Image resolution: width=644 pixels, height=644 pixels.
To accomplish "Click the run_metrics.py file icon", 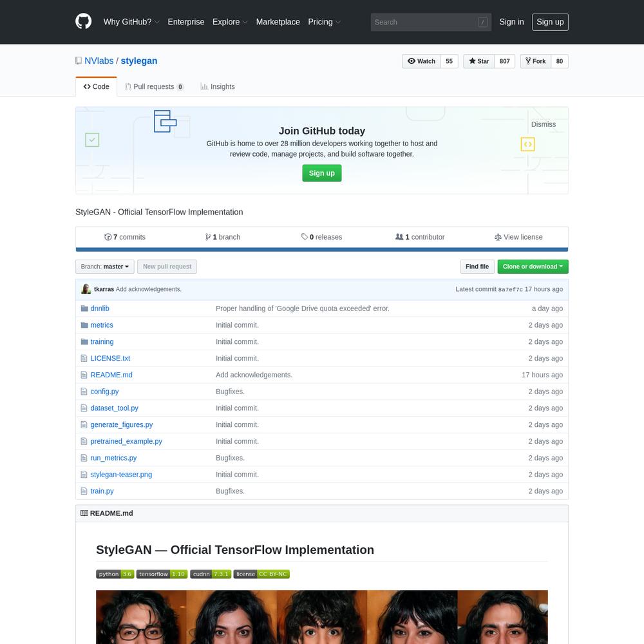I will coord(84,457).
